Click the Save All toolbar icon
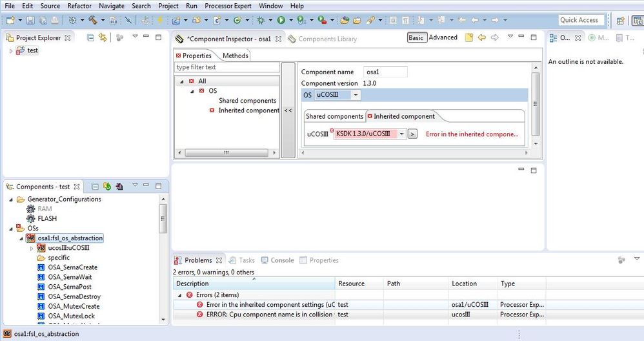 click(x=43, y=20)
